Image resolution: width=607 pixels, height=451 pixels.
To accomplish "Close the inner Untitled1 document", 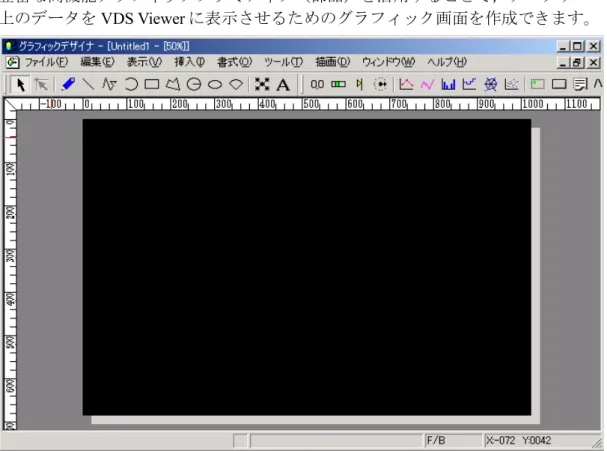I will click(593, 62).
